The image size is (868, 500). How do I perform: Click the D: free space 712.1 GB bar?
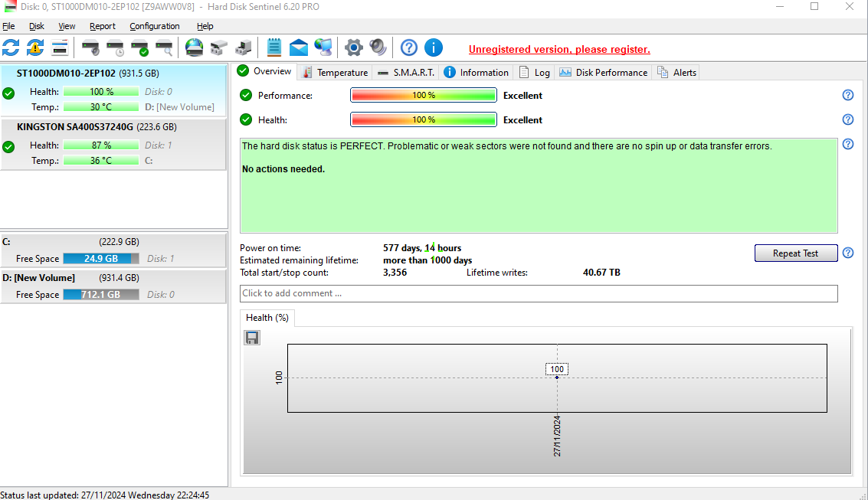click(101, 294)
